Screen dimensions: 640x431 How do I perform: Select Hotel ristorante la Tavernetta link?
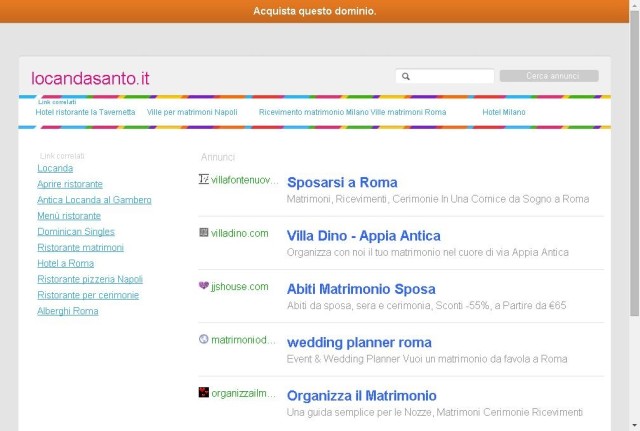(85, 112)
